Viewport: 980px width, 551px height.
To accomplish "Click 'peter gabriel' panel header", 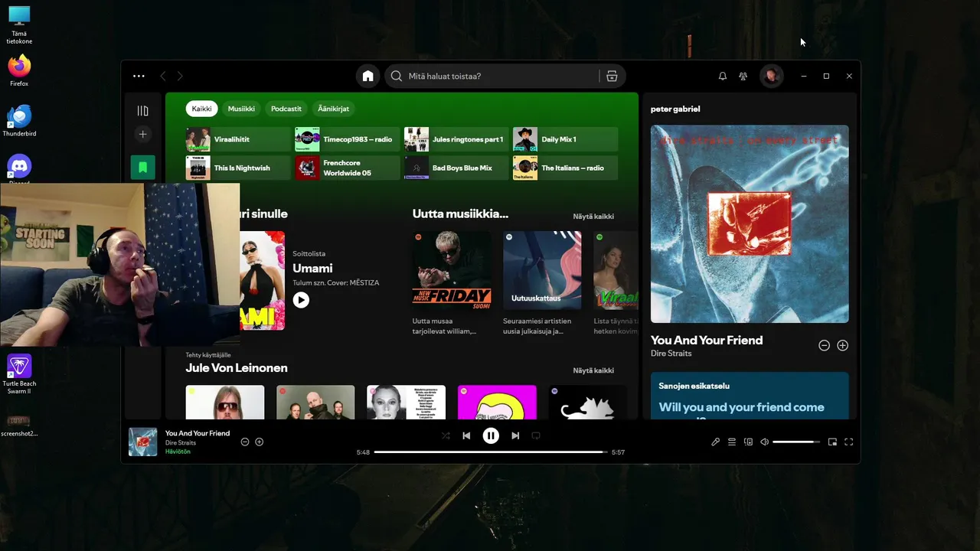I will click(675, 109).
